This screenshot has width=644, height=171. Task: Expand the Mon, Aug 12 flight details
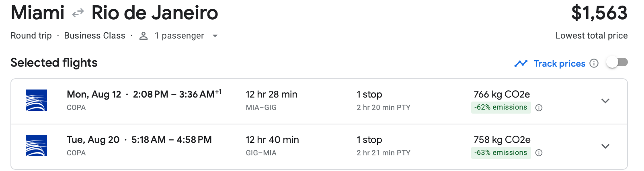tap(605, 101)
